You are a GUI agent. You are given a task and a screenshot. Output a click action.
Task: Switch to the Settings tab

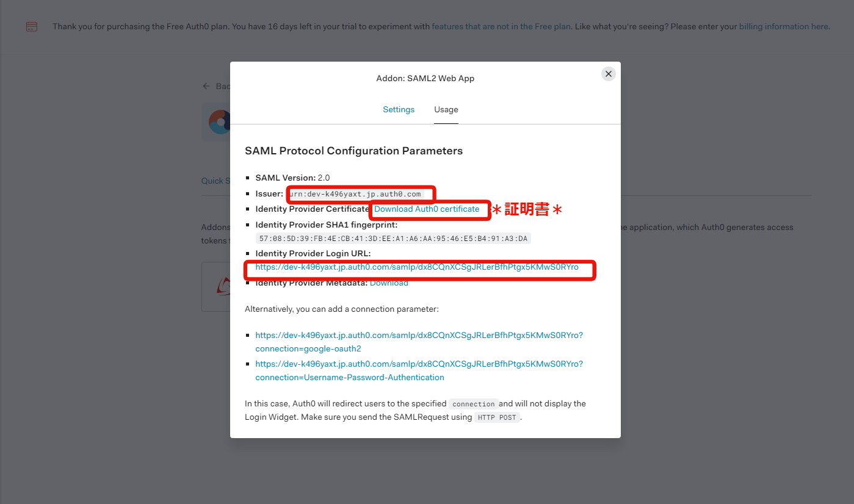pos(399,110)
